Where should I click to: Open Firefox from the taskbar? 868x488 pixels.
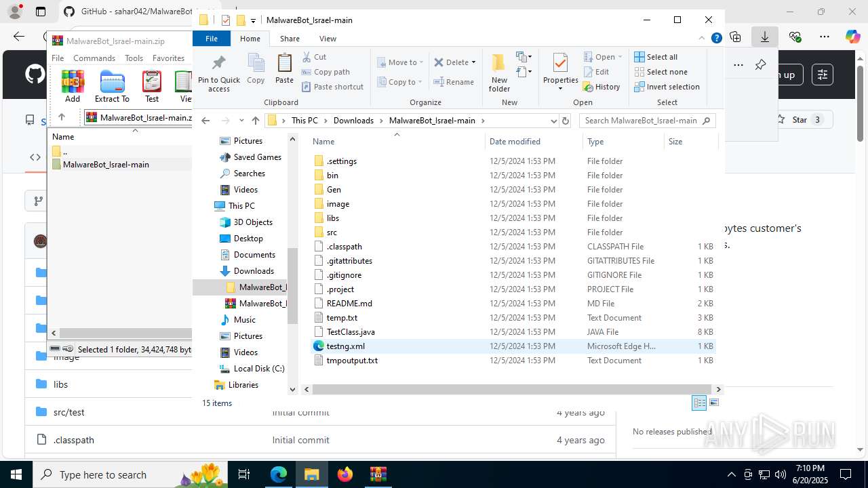pyautogui.click(x=345, y=474)
